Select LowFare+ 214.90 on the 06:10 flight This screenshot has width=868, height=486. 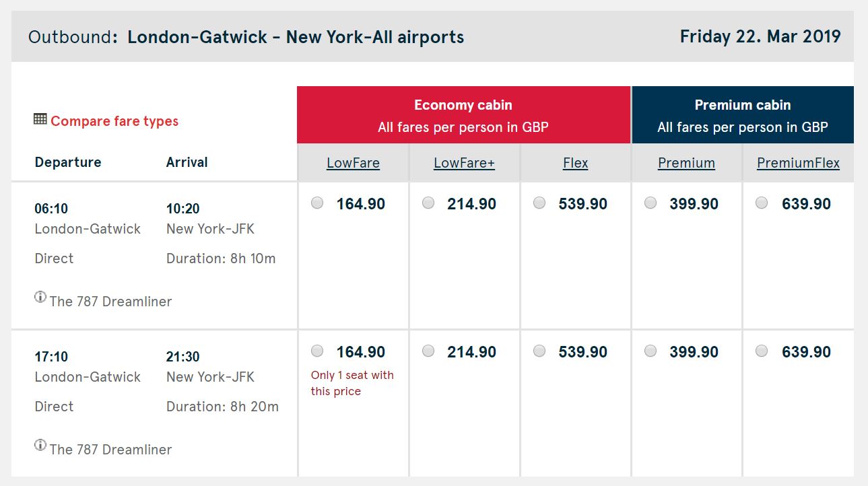pos(428,203)
